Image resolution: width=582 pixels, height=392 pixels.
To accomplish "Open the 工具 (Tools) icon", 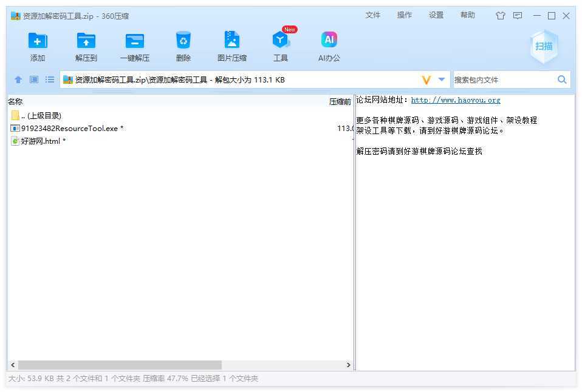I will [280, 41].
